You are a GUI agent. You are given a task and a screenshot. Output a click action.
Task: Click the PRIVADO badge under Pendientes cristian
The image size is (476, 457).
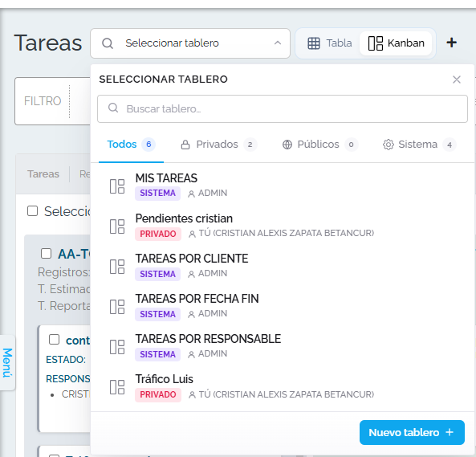pos(158,234)
